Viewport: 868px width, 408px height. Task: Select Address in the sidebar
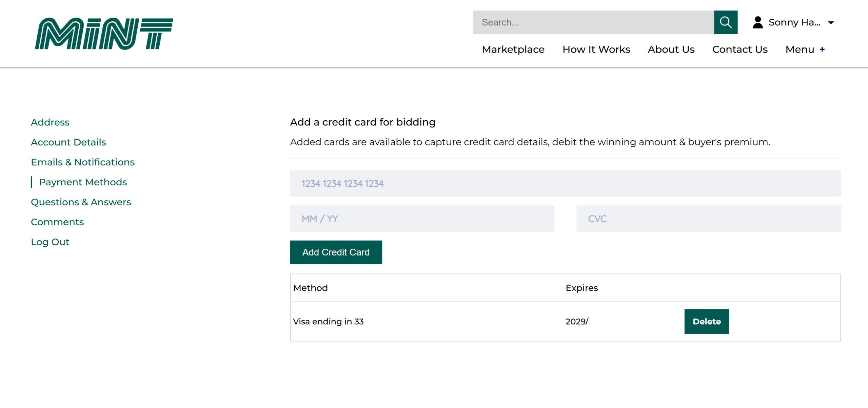50,122
